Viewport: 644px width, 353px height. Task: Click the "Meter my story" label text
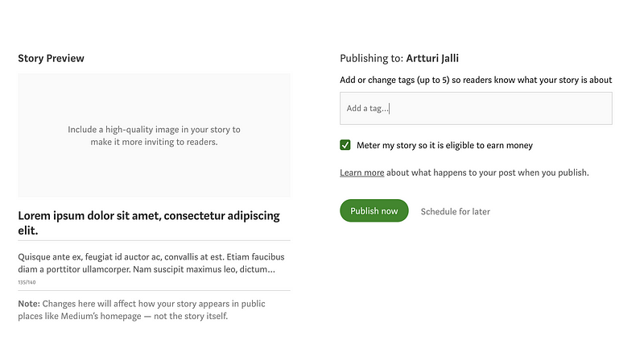[444, 146]
